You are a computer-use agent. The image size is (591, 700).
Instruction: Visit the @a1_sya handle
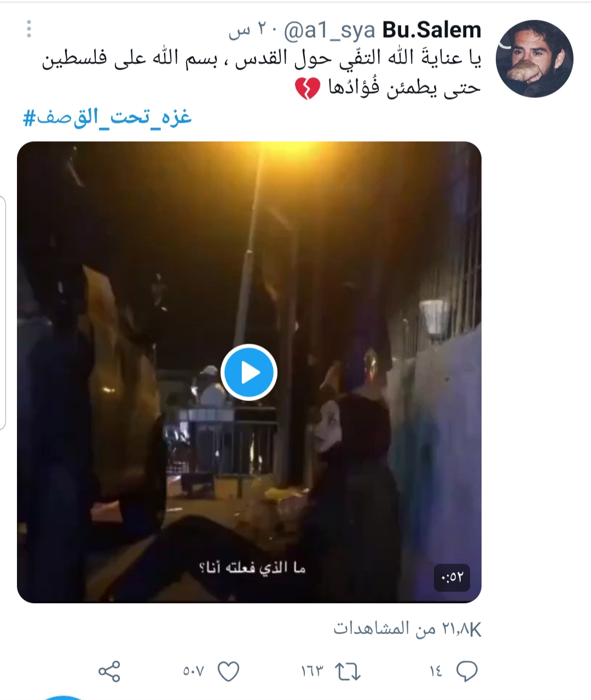(330, 30)
